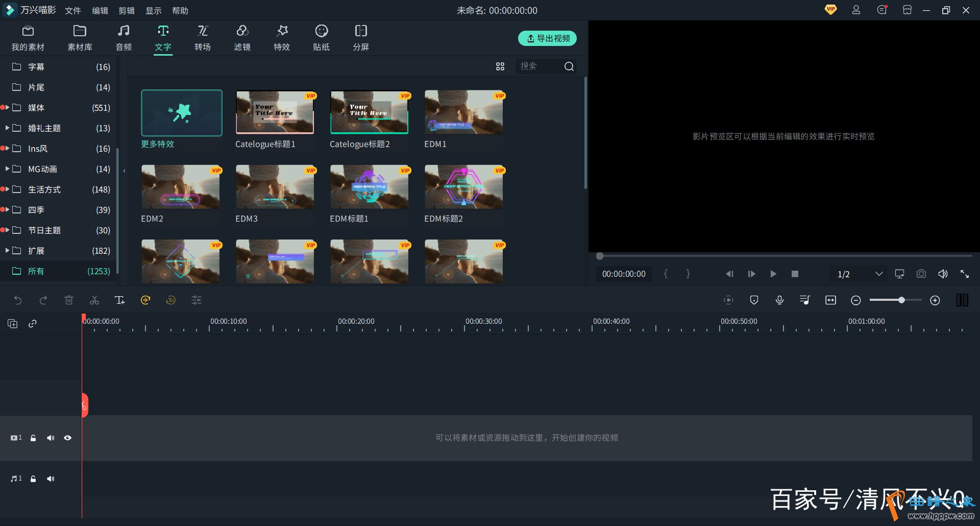
Task: Click the delete trash icon in timeline toolbar
Action: pyautogui.click(x=69, y=300)
